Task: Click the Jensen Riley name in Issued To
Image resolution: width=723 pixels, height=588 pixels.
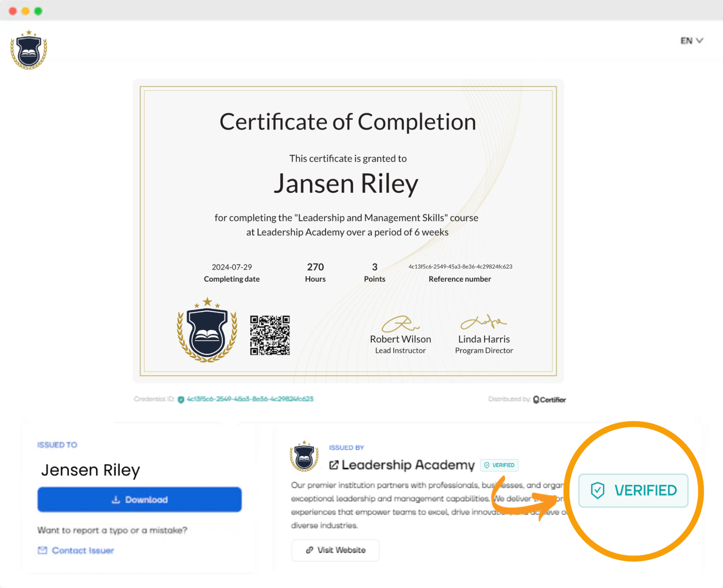Action: (x=90, y=470)
